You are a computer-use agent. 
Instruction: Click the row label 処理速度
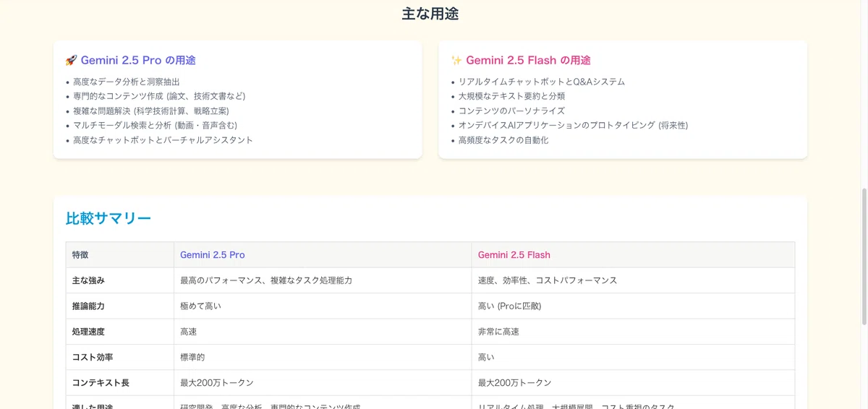pos(120,332)
